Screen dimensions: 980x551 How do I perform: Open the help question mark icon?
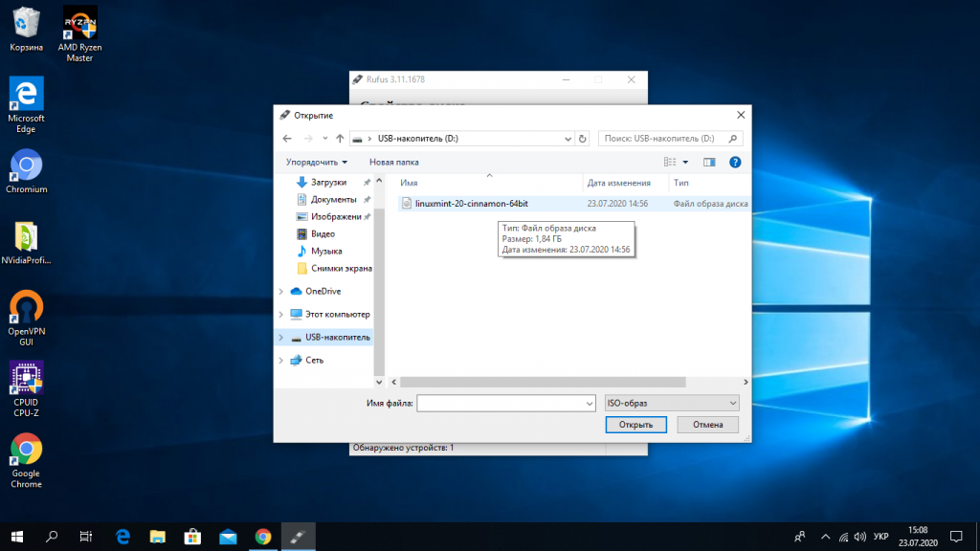735,163
